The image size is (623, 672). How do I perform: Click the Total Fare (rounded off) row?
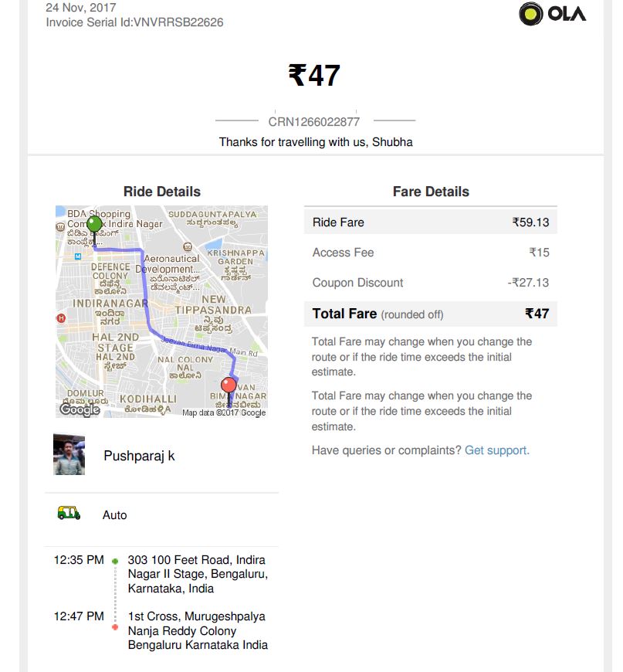click(430, 314)
